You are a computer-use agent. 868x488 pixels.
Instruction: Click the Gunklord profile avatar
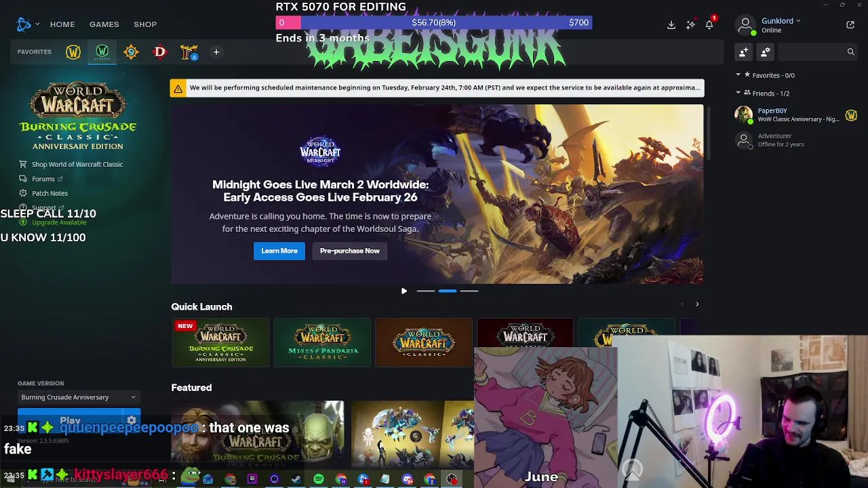point(745,25)
